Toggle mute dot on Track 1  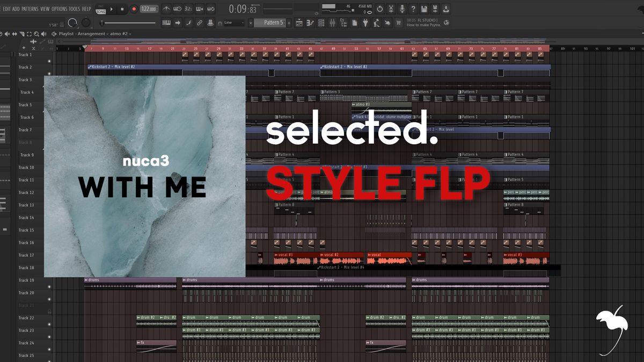coord(49,61)
